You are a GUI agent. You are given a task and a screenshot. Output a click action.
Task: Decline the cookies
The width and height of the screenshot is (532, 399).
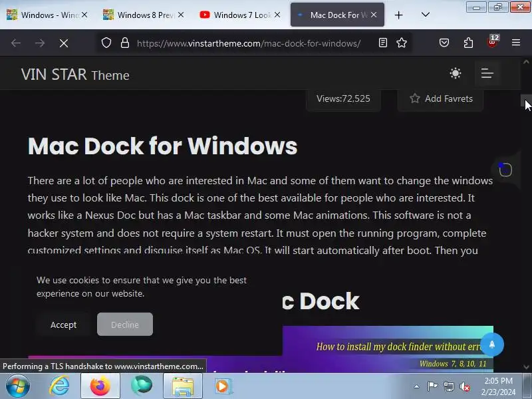point(125,325)
